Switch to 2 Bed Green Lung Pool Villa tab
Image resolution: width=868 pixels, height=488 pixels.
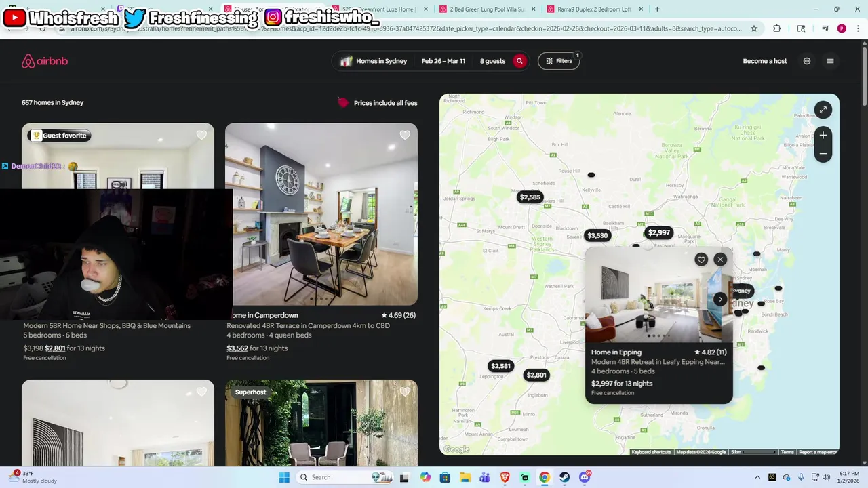pyautogui.click(x=486, y=9)
